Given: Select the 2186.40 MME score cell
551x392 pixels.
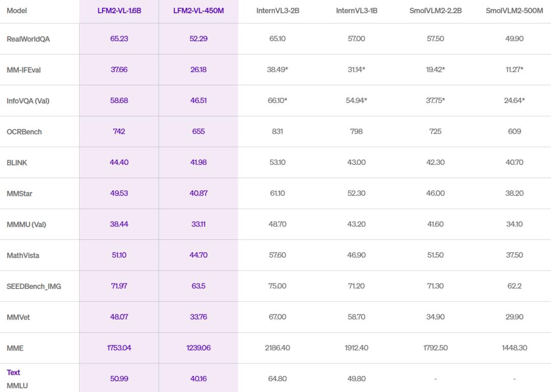Looking at the screenshot, I should pyautogui.click(x=278, y=348).
